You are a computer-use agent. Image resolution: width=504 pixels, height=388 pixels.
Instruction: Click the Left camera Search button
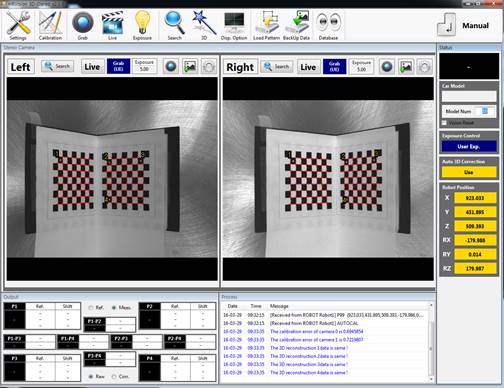(x=57, y=66)
